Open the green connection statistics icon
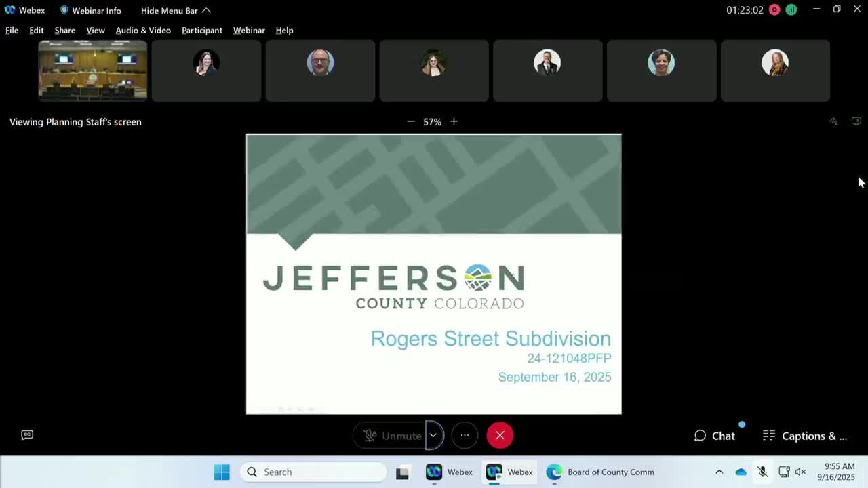This screenshot has width=868, height=488. click(791, 10)
